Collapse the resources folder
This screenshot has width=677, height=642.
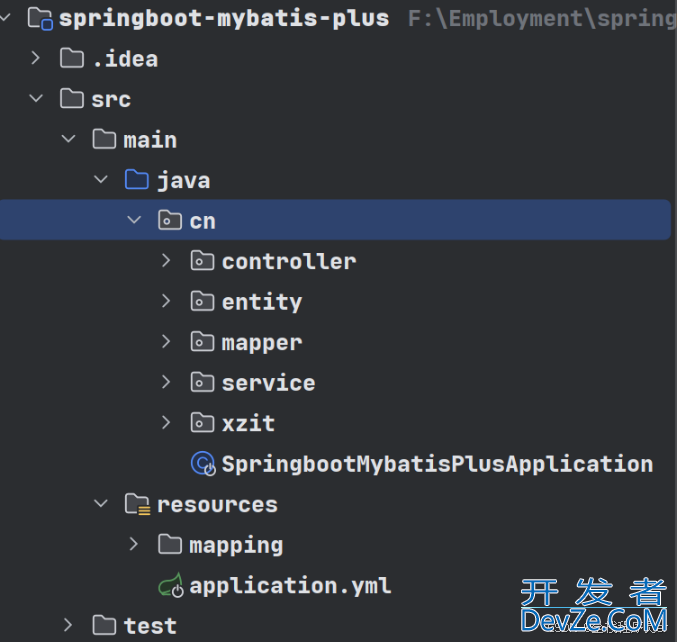click(101, 504)
